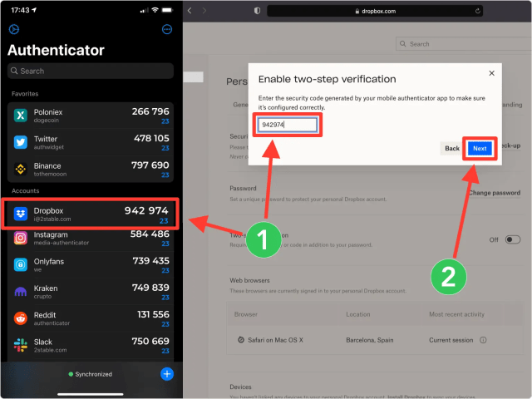
Task: Click the Current session info icon
Action: [x=483, y=340]
